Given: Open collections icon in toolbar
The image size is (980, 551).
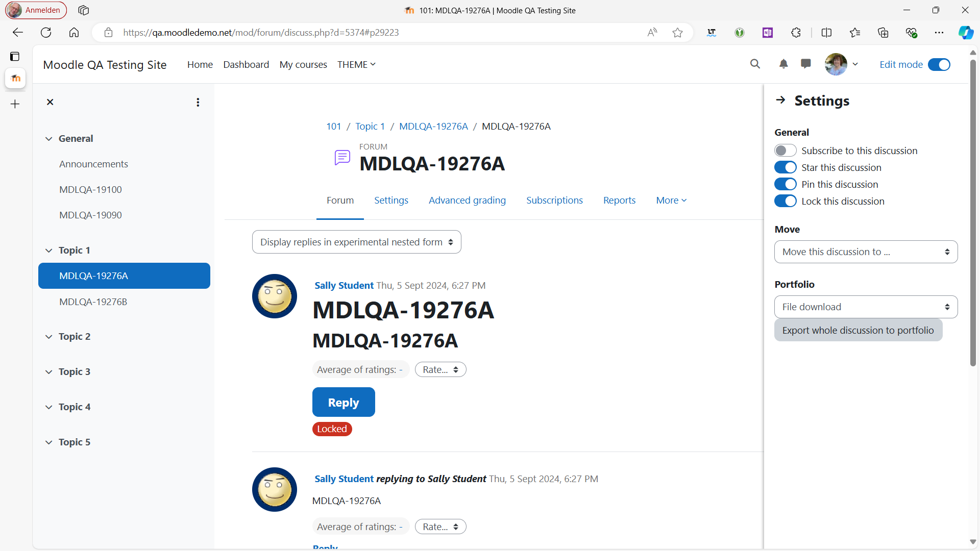Looking at the screenshot, I should coord(883,33).
